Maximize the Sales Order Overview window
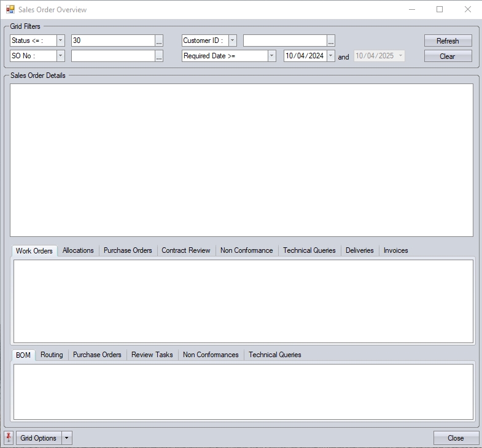The height and width of the screenshot is (448, 482). coord(440,10)
